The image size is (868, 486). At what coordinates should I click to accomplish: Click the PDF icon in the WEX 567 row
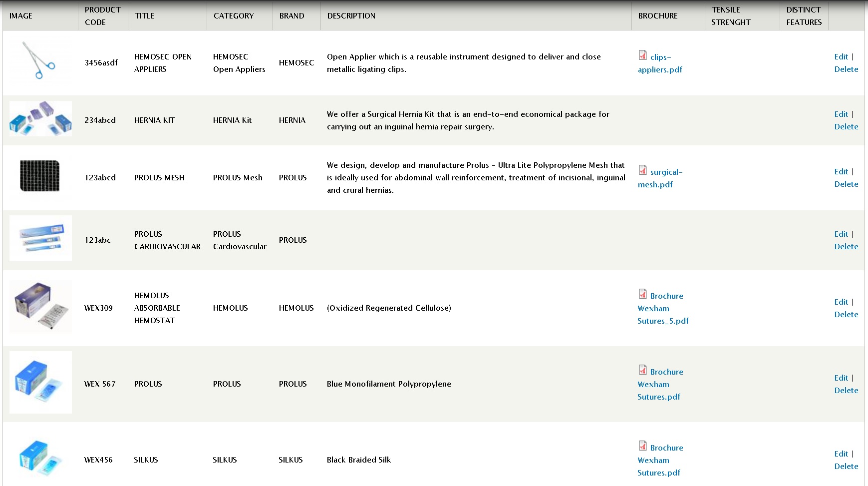[x=643, y=370]
